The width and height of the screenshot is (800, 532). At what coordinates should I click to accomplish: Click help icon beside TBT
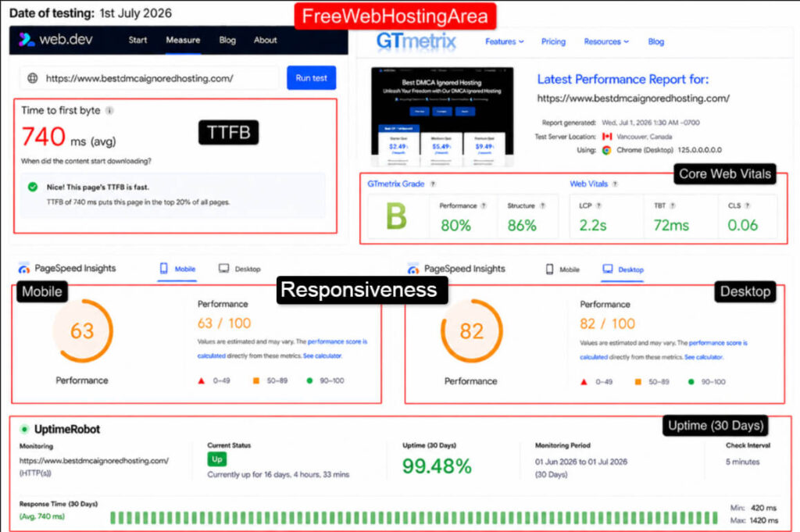[x=673, y=205]
